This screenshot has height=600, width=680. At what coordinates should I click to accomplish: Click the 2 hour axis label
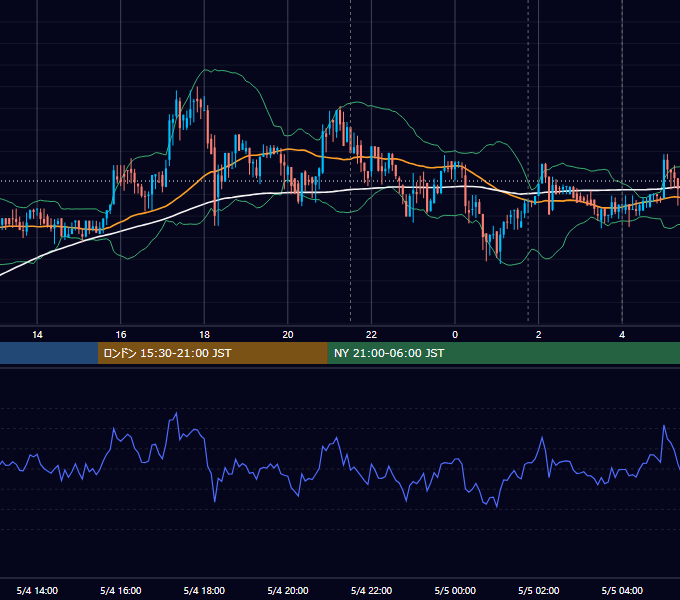[539, 335]
